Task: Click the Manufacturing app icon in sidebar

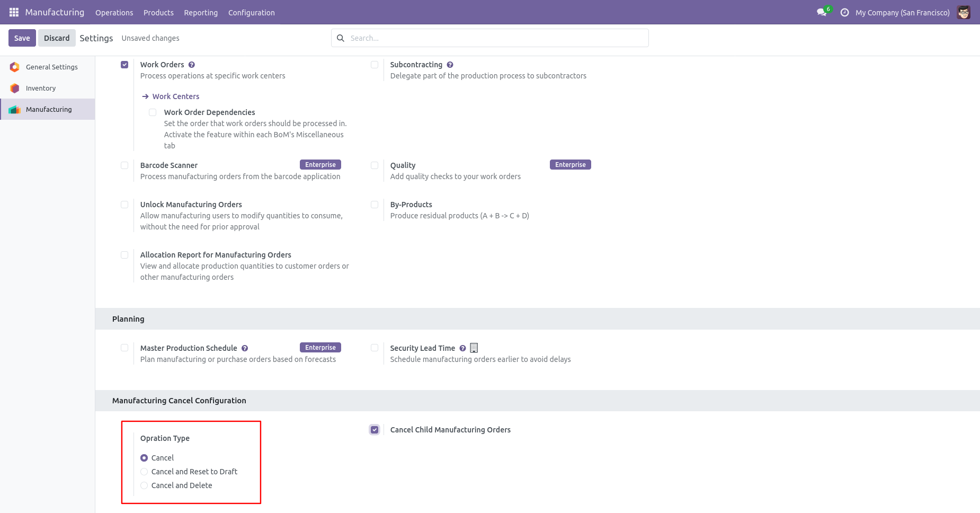Action: (15, 109)
